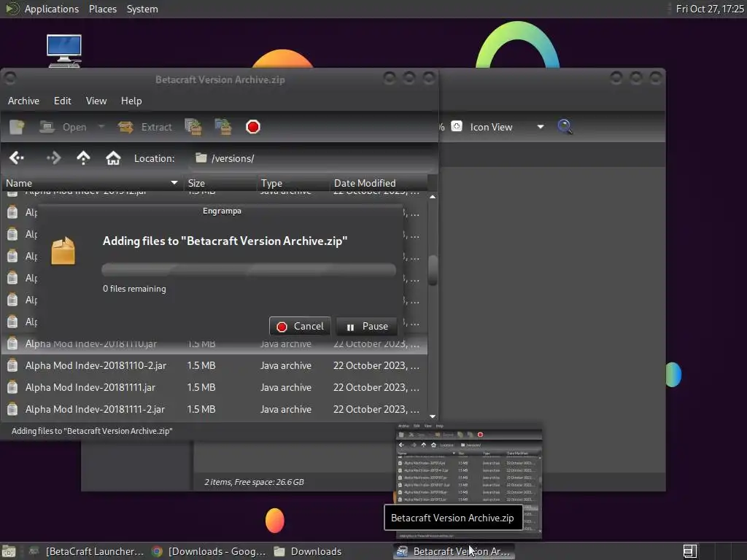The width and height of the screenshot is (747, 560).
Task: Sort by the Date Modified column header
Action: 379,183
